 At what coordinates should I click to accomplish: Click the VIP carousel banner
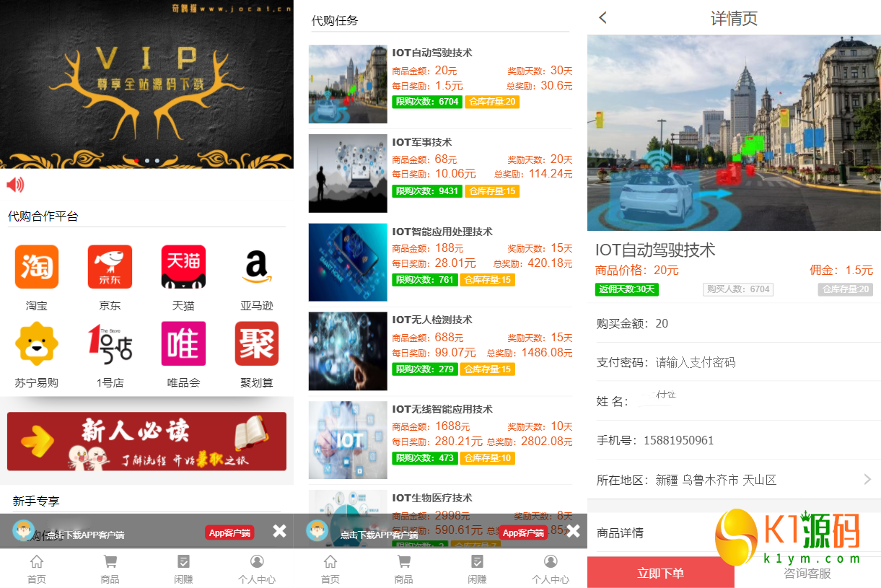click(x=146, y=84)
